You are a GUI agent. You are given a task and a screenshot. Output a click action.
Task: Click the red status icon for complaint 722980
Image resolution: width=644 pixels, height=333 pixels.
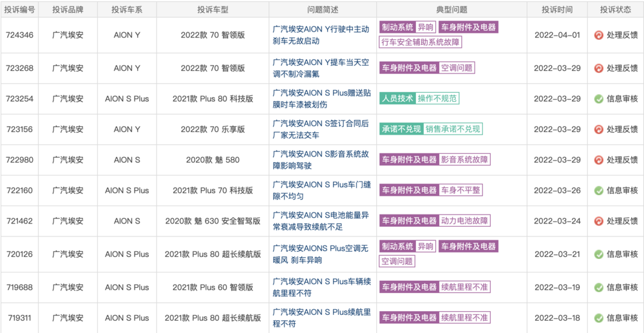coord(599,160)
